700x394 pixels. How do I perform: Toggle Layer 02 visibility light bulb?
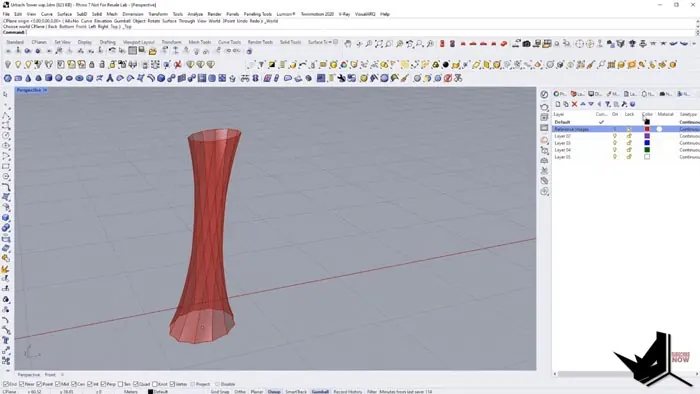615,136
